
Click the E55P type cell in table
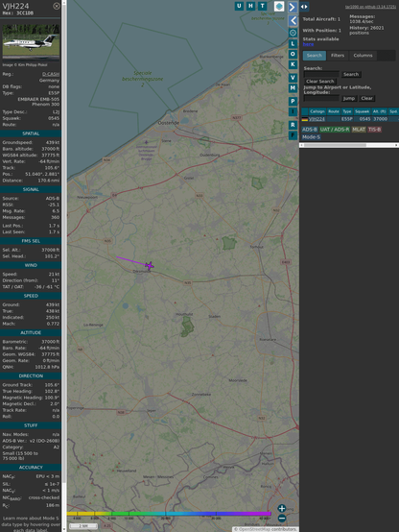347,119
